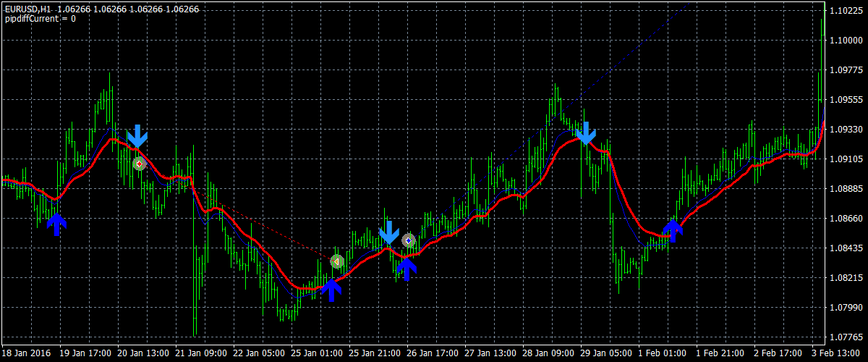Click the 20 Jan 13:00 time label
The width and height of the screenshot is (868, 362).
143,354
